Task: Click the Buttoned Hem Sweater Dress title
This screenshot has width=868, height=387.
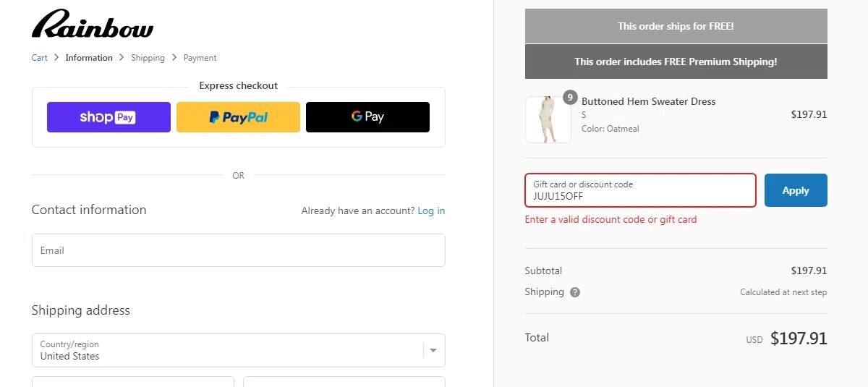Action: (x=648, y=101)
